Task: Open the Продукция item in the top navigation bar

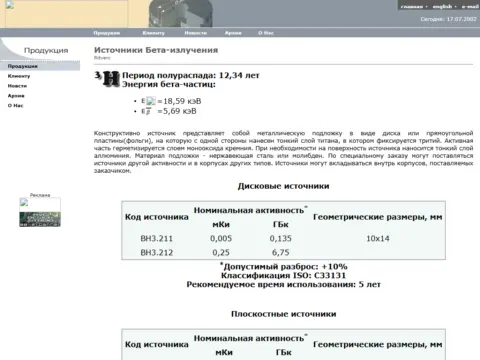Action: click(x=107, y=33)
